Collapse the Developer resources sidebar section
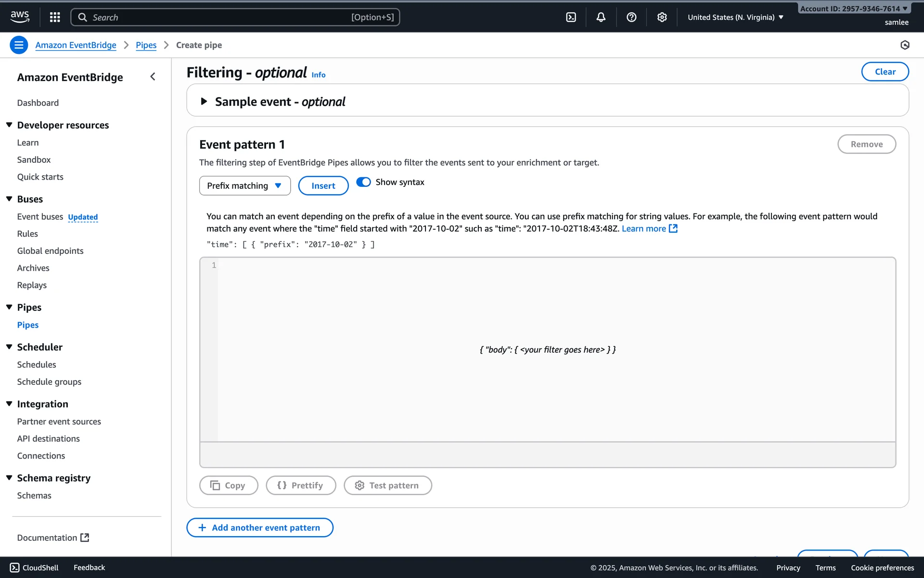The height and width of the screenshot is (578, 924). pos(9,125)
